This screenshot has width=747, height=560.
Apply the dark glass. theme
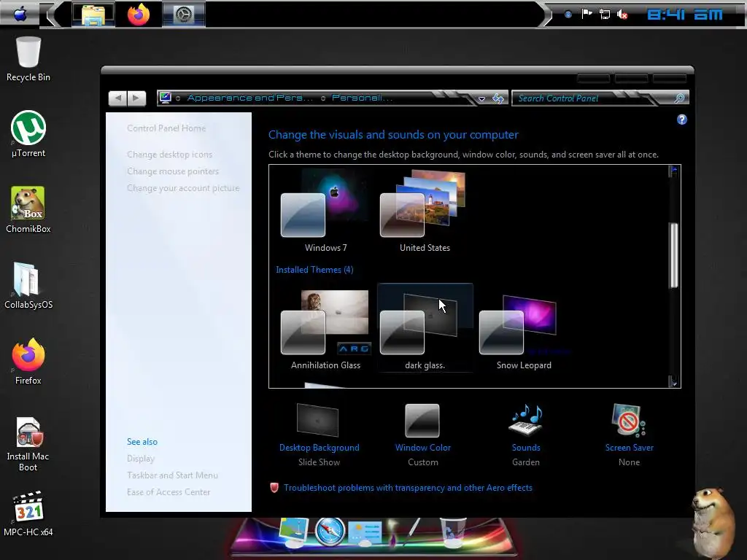click(425, 329)
